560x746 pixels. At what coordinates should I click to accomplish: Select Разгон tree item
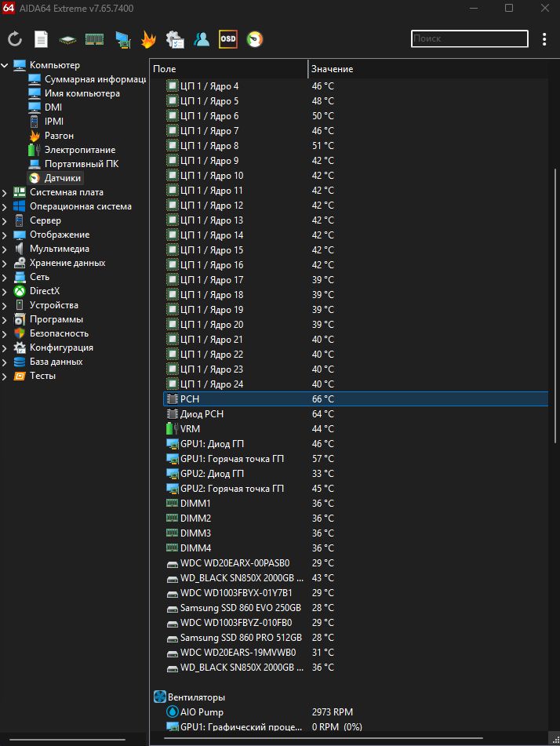pyautogui.click(x=52, y=136)
